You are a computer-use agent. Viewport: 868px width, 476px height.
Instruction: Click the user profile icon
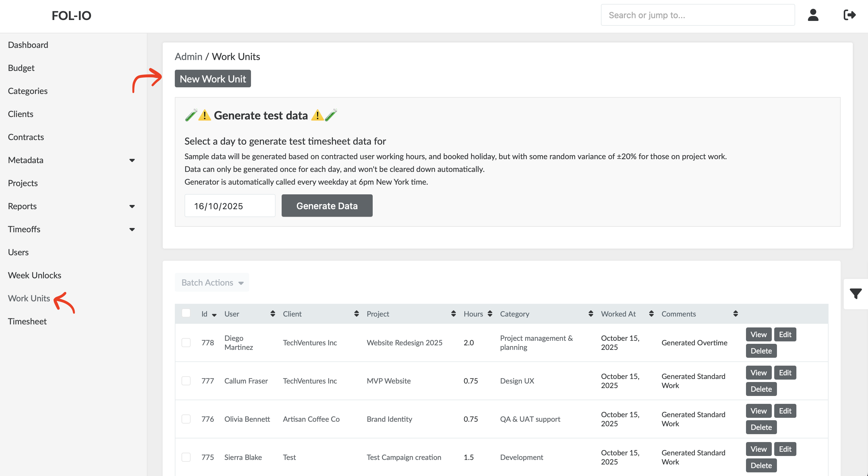coord(813,15)
